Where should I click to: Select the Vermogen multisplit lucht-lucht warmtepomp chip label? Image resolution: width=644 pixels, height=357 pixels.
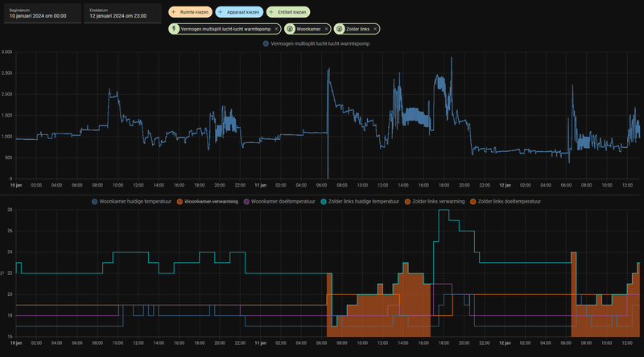pyautogui.click(x=225, y=29)
